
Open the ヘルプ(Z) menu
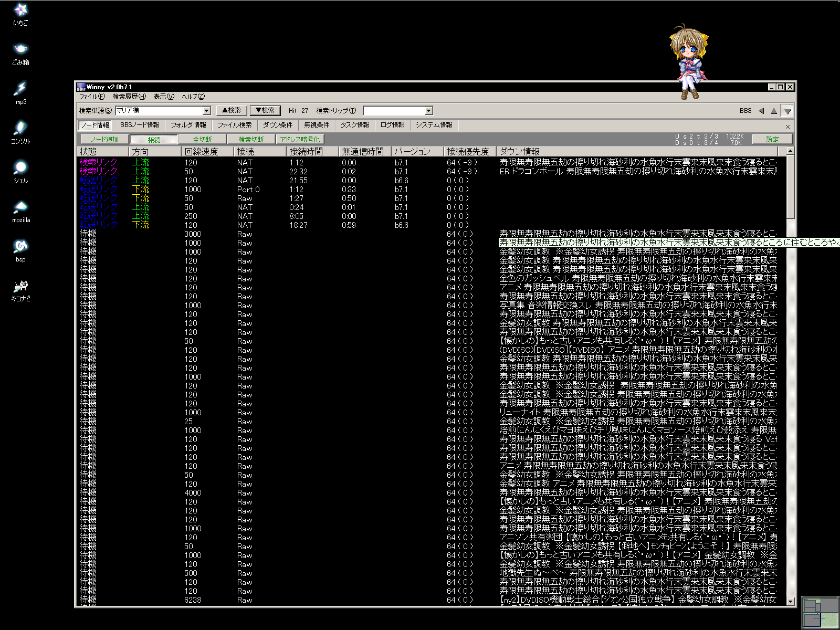coord(193,97)
